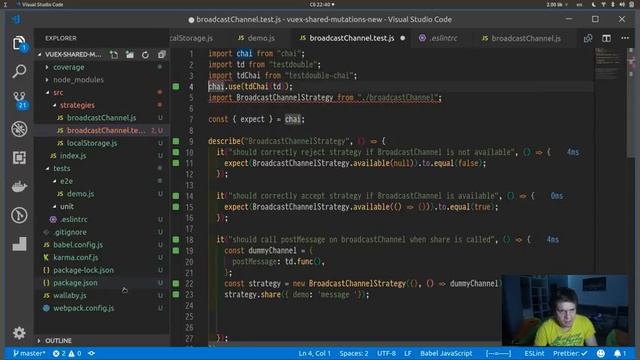Show errors and warnings in status bar
The width and height of the screenshot is (640, 360).
point(67,353)
